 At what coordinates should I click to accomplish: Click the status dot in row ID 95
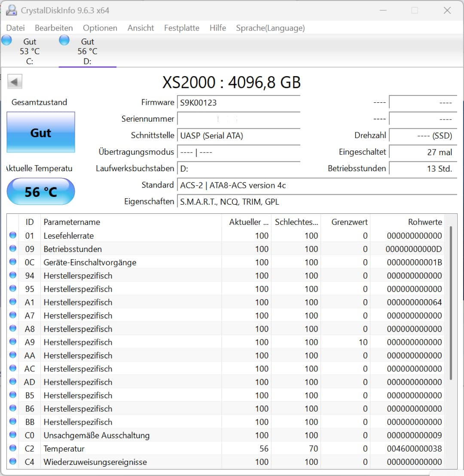click(x=13, y=289)
